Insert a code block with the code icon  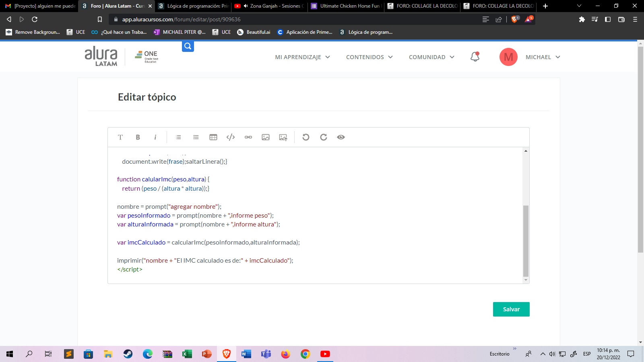tap(231, 137)
